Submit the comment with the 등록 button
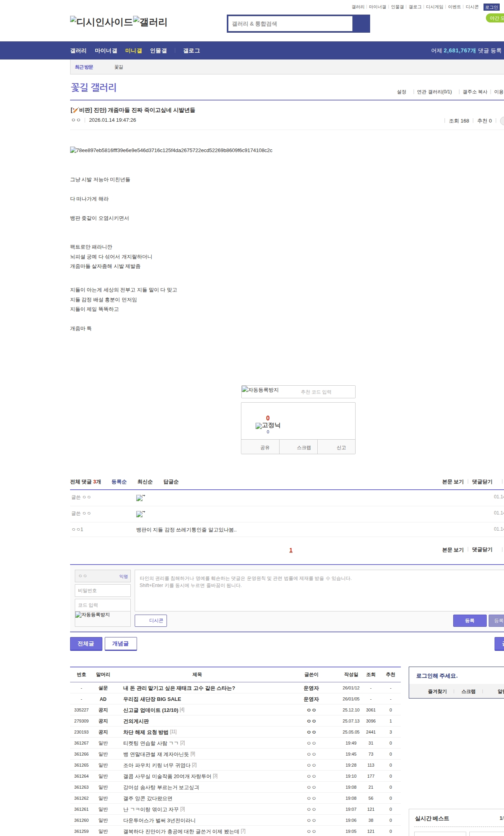 pos(469,620)
